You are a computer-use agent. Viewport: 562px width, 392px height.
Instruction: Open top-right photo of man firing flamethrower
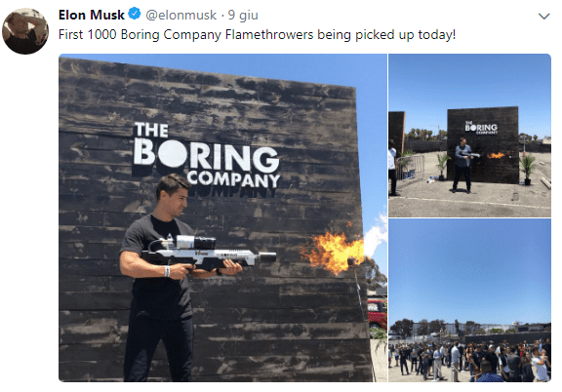[x=469, y=136]
